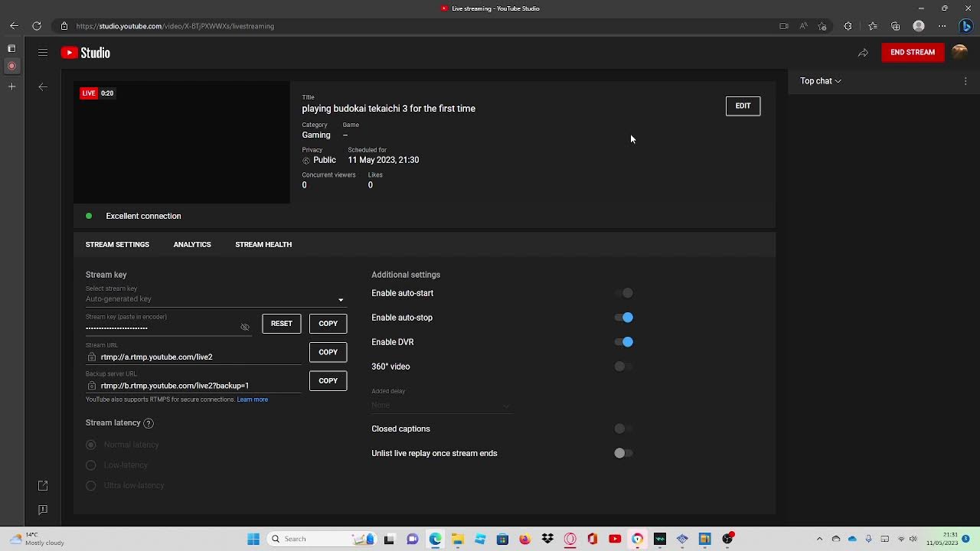Viewport: 980px width, 551px height.
Task: Add a new tab in vertical tab bar
Action: point(11,86)
